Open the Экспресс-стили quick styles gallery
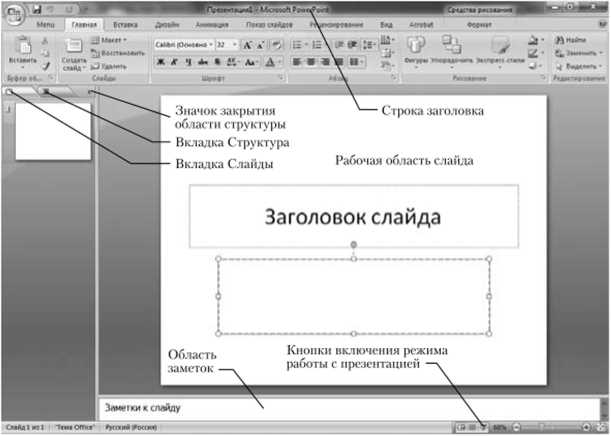This screenshot has width=611, height=436. pyautogui.click(x=500, y=51)
